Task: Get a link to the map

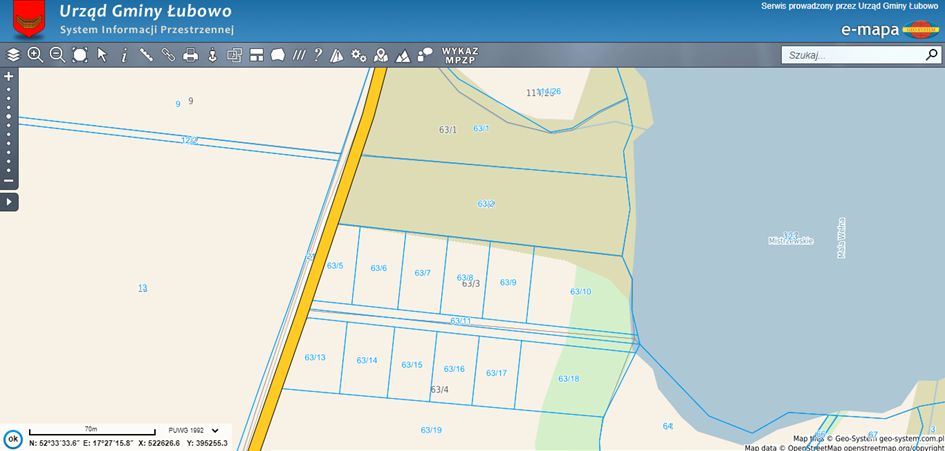Action: (x=168, y=55)
